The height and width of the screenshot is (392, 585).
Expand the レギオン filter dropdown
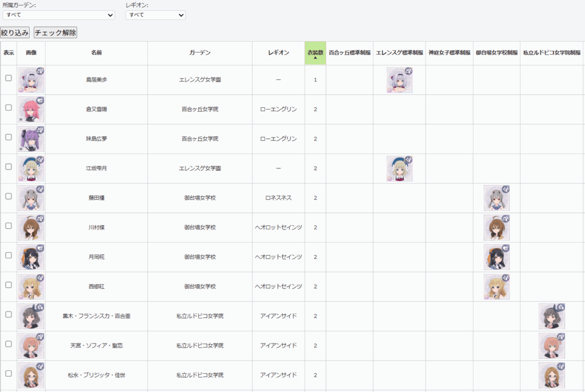click(155, 15)
